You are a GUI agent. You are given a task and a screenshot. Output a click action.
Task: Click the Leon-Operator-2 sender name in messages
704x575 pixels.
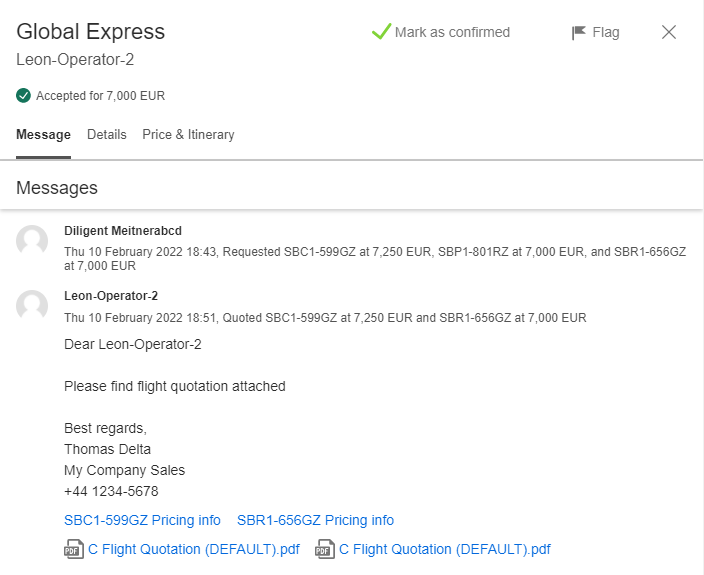tap(111, 296)
